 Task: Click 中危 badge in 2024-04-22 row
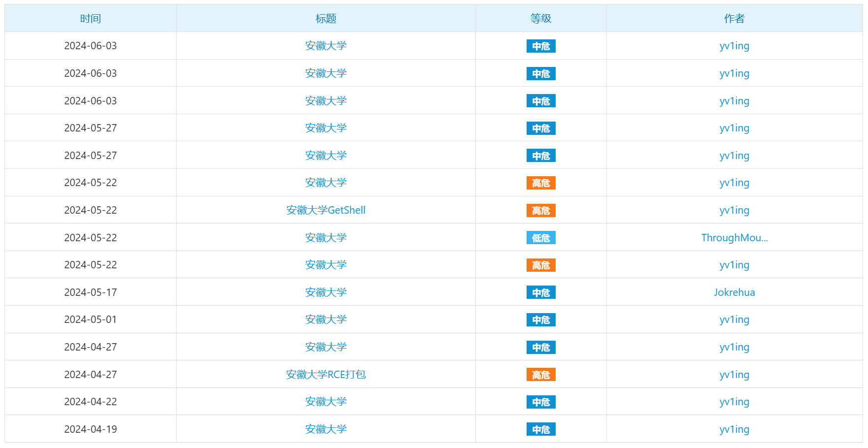(x=541, y=402)
